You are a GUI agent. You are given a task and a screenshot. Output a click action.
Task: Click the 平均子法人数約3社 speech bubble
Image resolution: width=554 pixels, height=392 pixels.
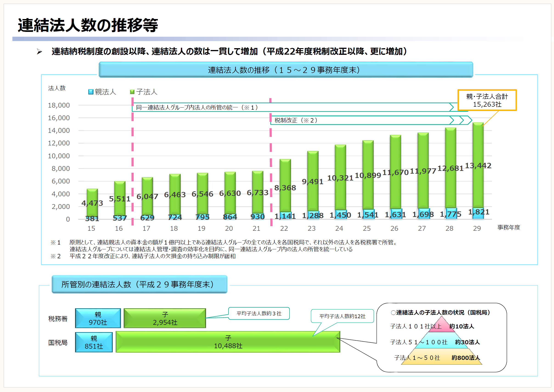point(259,313)
